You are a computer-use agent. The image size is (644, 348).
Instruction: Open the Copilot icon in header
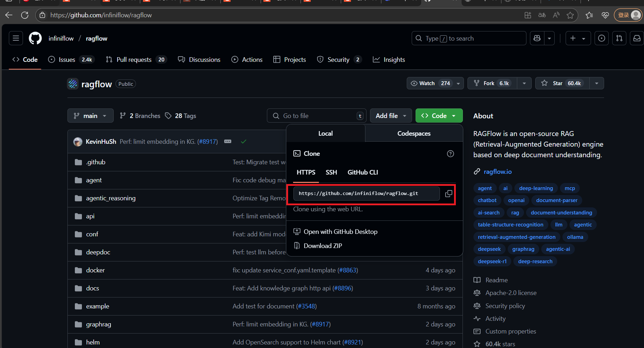pos(537,38)
